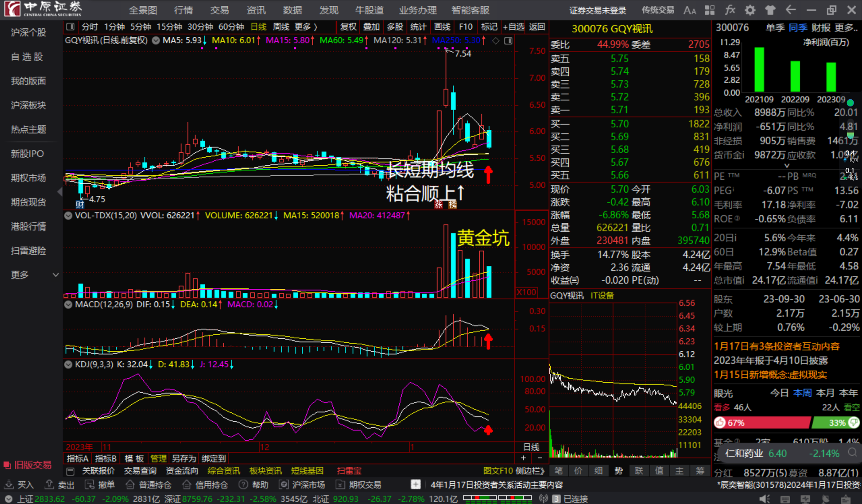This screenshot has width=862, height=504.
Task: Click the +自选 add favorite button
Action: (x=513, y=27)
